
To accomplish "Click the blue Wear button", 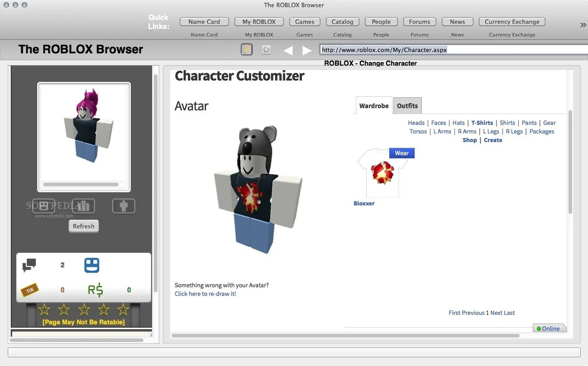I will (402, 153).
